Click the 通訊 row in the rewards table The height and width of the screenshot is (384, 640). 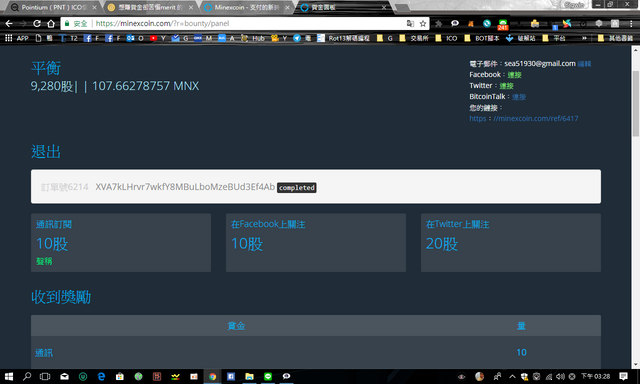[316, 353]
